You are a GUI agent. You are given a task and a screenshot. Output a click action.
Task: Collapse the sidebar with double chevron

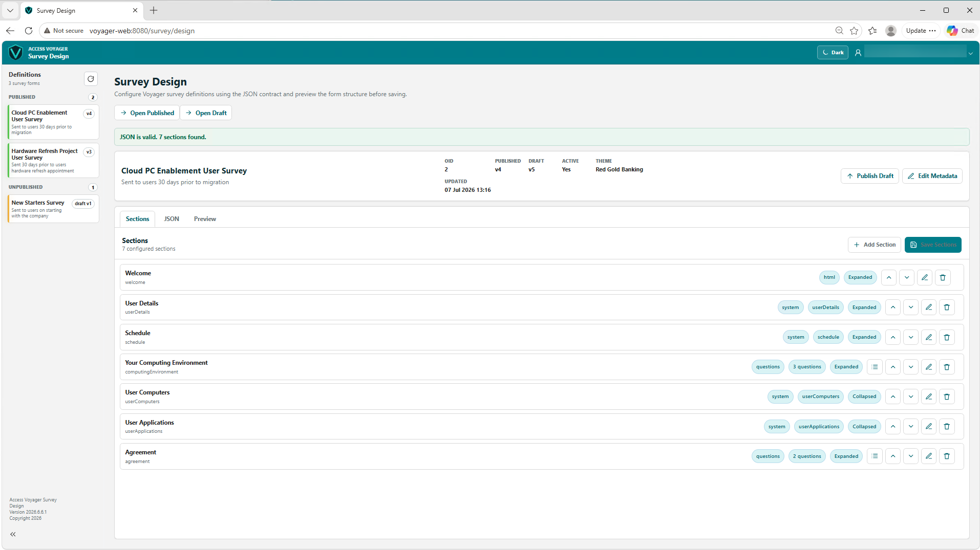coord(13,534)
